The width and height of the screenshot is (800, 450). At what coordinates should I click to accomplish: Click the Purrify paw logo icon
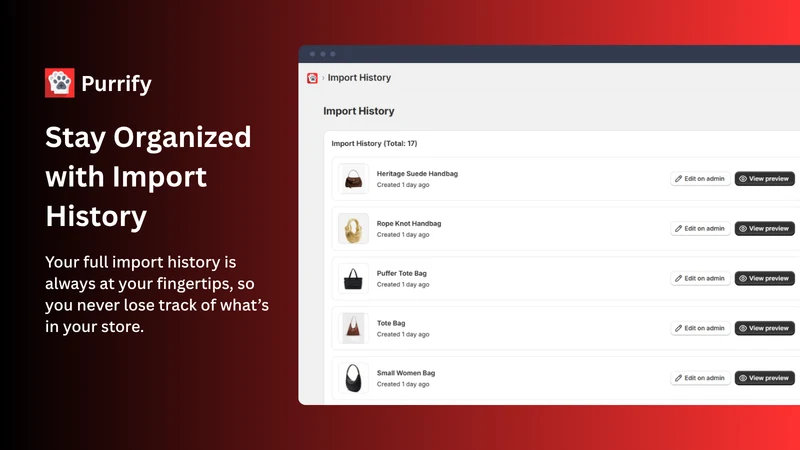click(x=60, y=83)
